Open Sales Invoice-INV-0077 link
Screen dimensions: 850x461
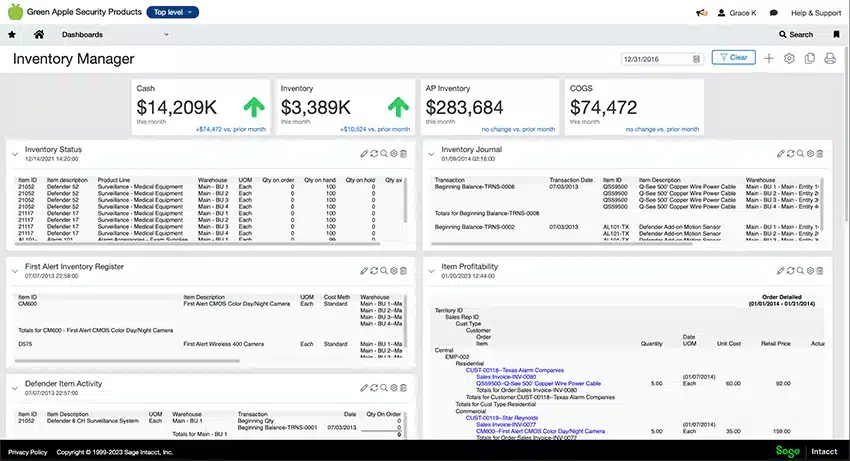506,425
